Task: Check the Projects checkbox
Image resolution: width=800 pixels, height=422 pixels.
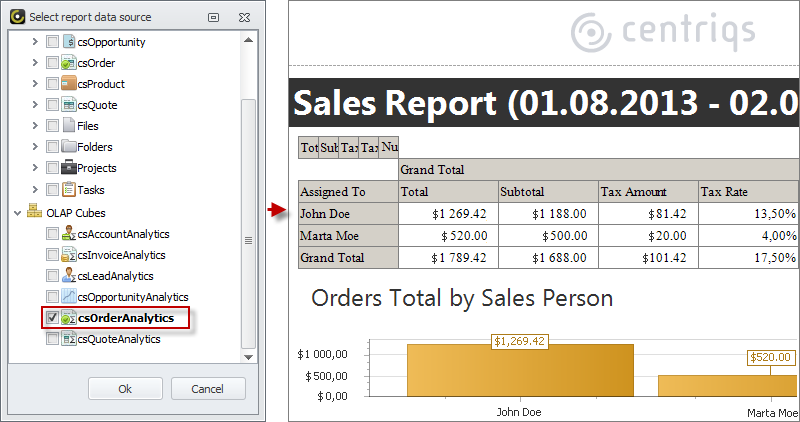Action: click(x=52, y=167)
